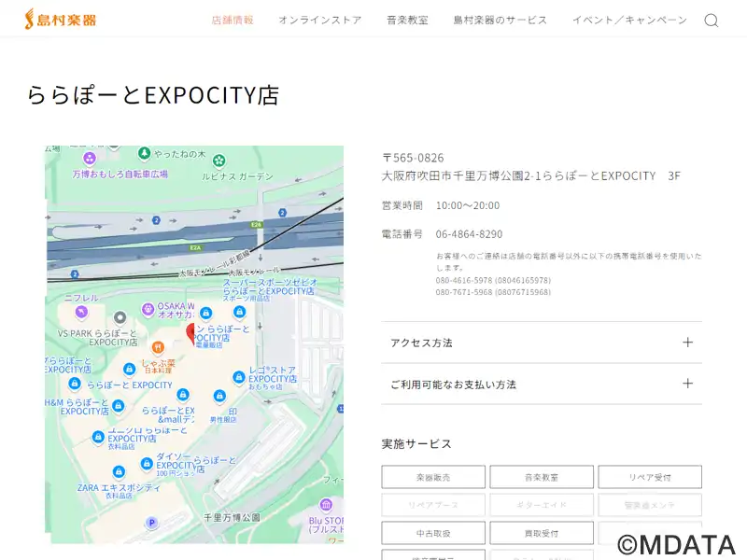This screenshot has width=747, height=560.
Task: Click the リペアブース service button
Action: pyautogui.click(x=433, y=505)
